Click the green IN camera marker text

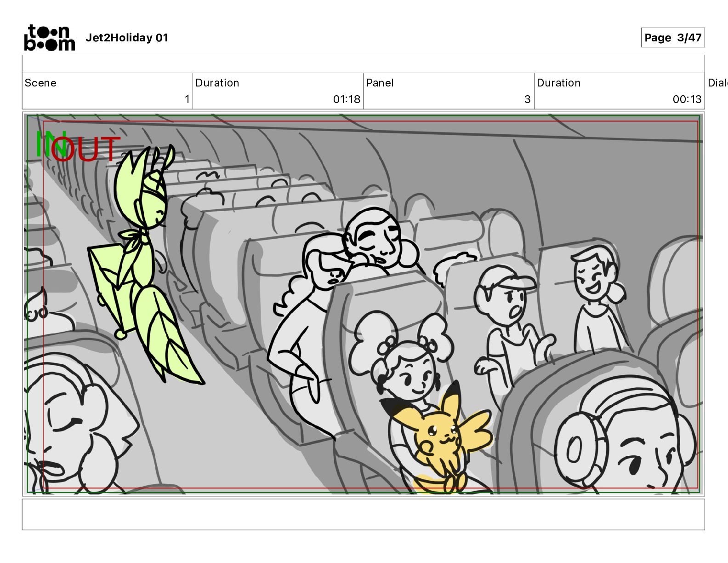[x=51, y=144]
